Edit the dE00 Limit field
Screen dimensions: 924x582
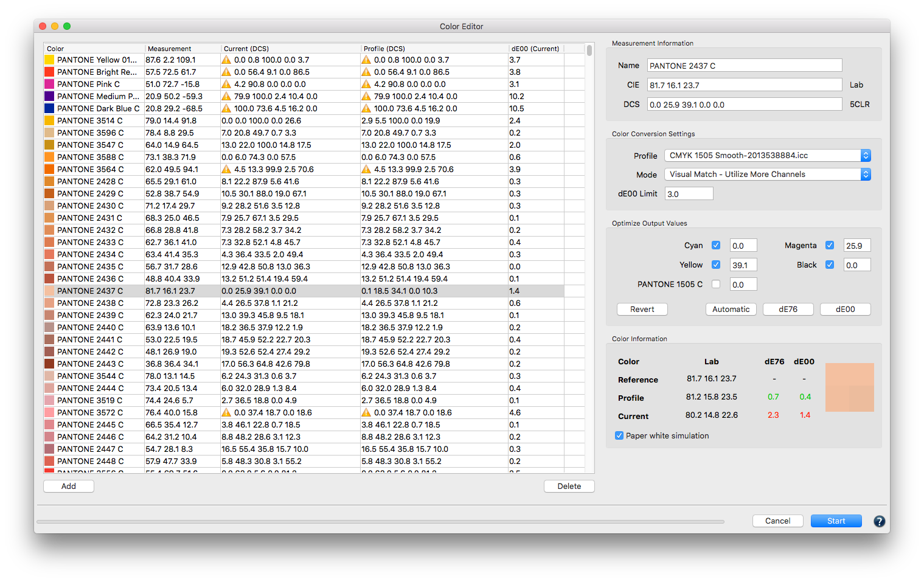689,193
